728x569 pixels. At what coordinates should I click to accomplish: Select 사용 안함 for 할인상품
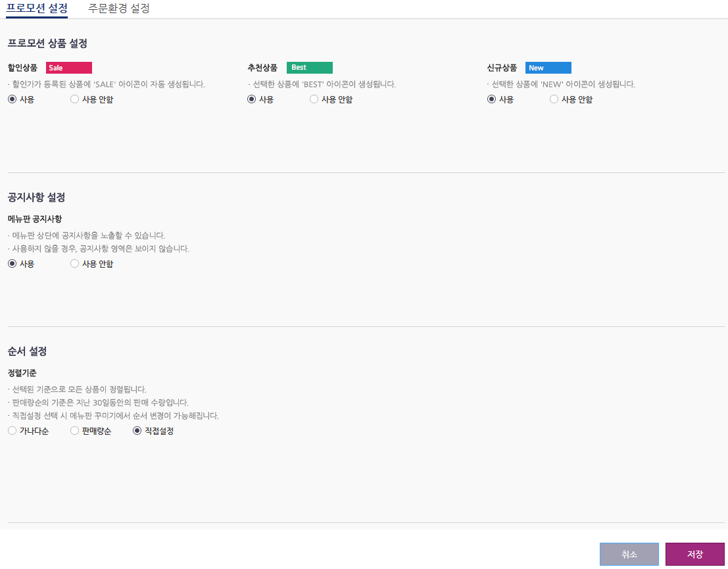click(x=74, y=99)
